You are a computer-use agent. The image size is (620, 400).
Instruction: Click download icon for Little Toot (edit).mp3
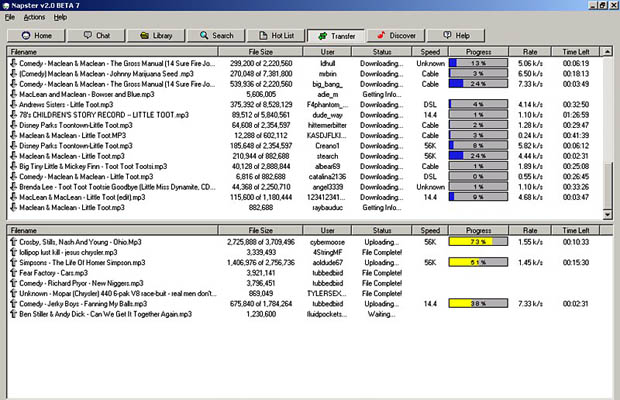[13, 197]
